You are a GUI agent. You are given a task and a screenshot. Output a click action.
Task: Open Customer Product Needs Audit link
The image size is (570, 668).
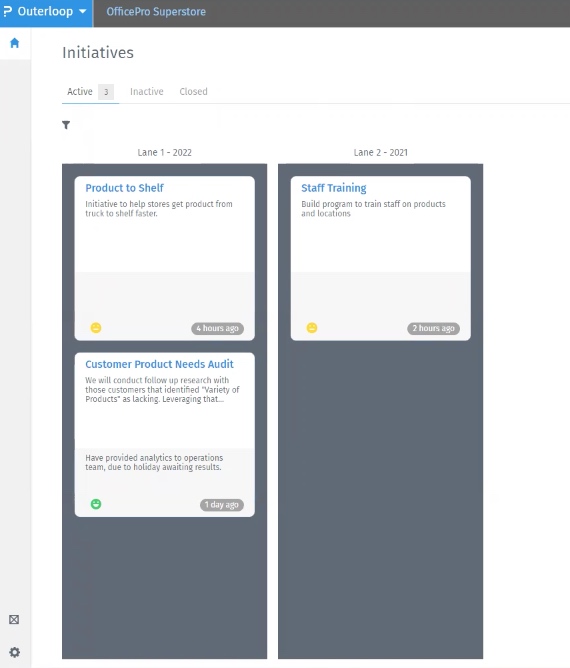tap(159, 364)
